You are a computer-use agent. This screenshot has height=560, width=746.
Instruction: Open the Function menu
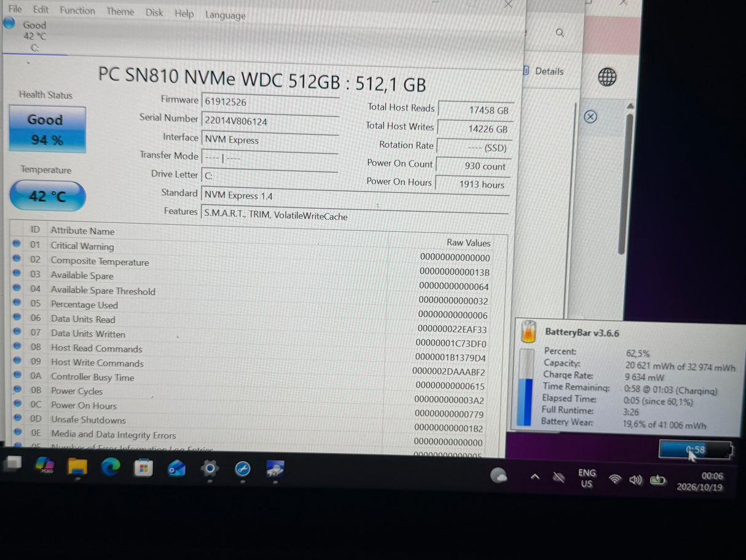click(77, 10)
